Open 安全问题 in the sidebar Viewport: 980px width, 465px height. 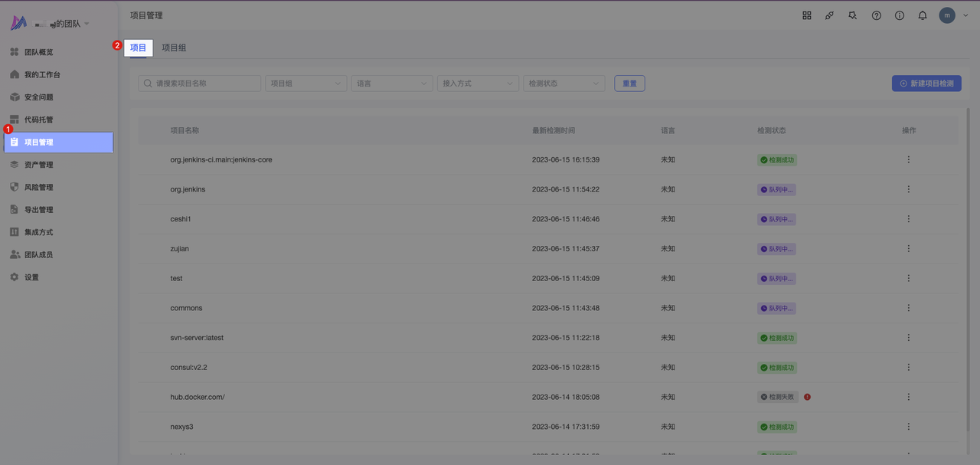tap(38, 97)
